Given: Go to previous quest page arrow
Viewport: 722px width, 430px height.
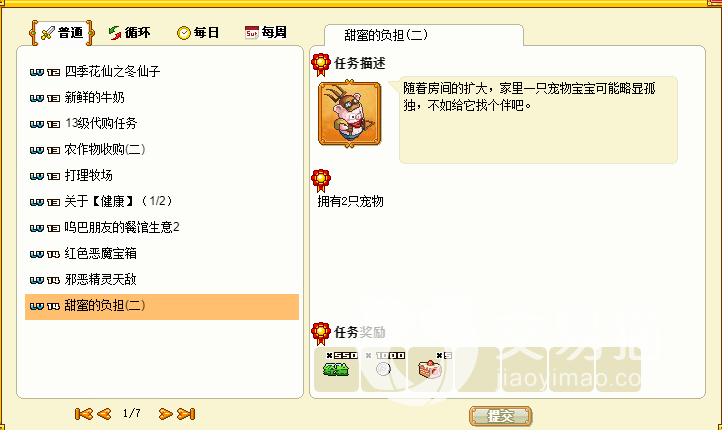Looking at the screenshot, I should pyautogui.click(x=104, y=414).
